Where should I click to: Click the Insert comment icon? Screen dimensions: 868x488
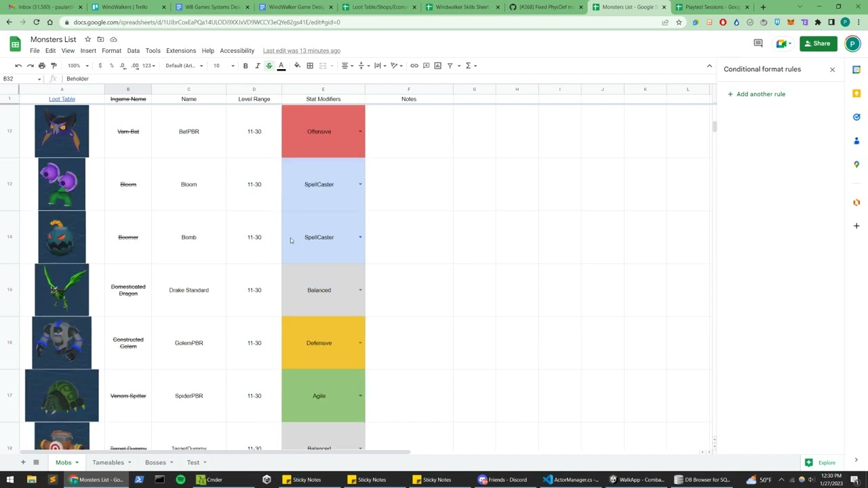pos(426,66)
